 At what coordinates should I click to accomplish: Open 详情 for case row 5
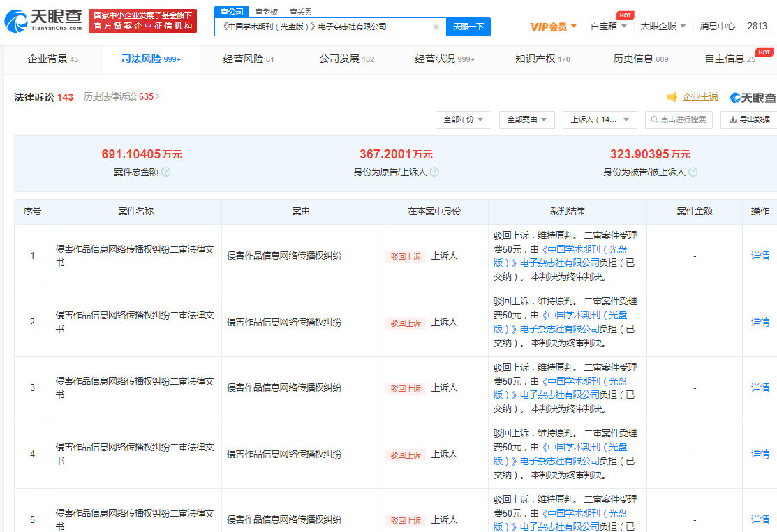pos(760,519)
